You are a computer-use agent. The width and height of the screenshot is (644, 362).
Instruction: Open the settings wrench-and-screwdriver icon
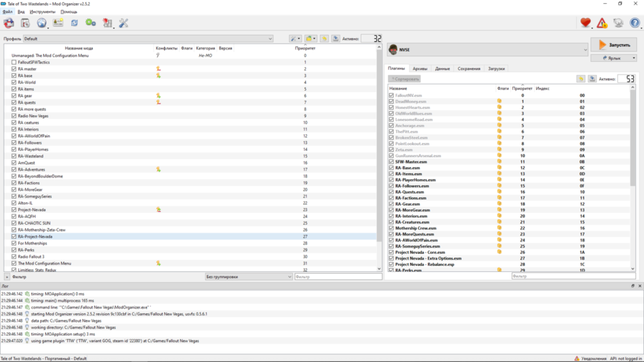[x=124, y=23]
